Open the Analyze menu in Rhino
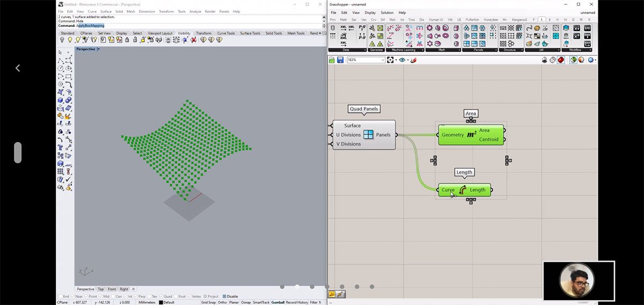The height and width of the screenshot is (305, 644). pos(195,11)
